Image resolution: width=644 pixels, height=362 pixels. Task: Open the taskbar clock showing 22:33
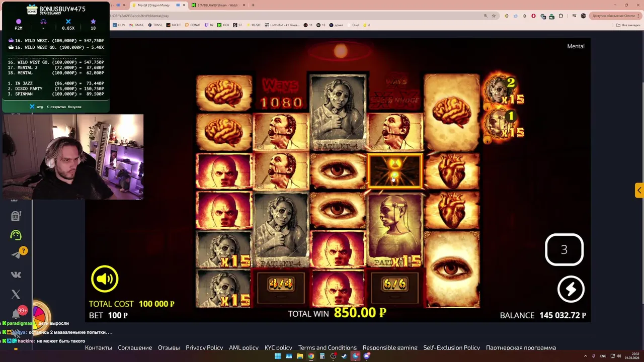click(x=631, y=356)
